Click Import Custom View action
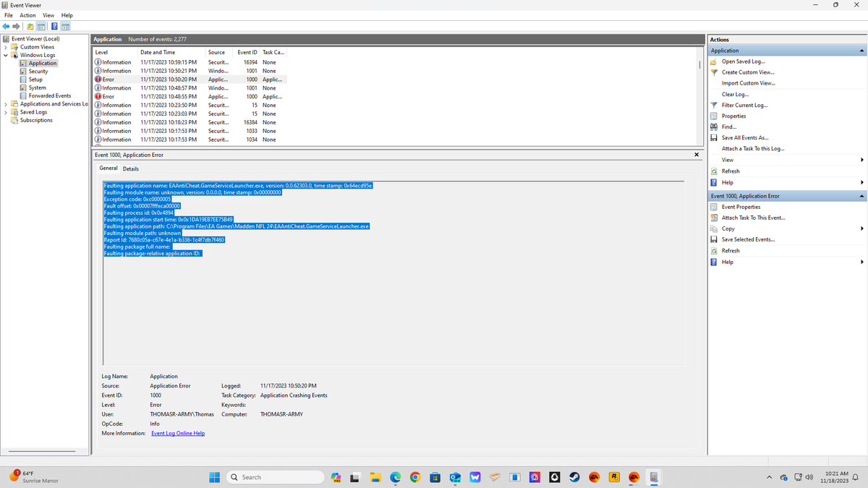 pos(749,83)
